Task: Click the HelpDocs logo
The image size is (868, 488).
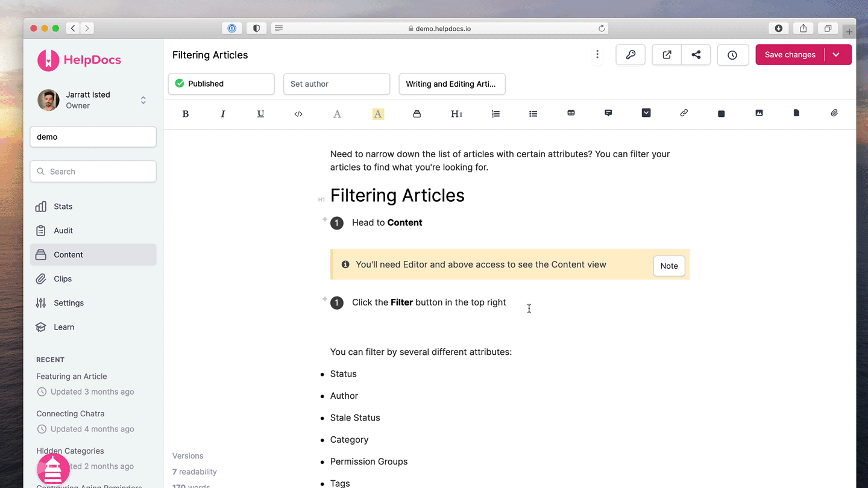Action: pos(79,60)
